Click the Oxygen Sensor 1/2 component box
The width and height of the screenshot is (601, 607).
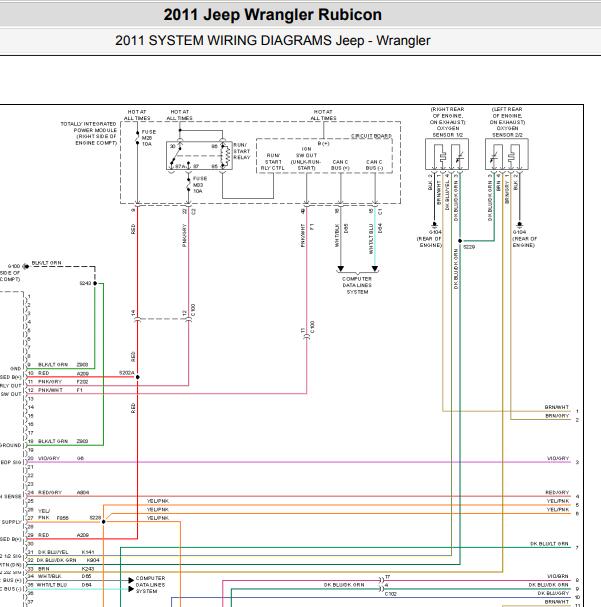tap(447, 154)
